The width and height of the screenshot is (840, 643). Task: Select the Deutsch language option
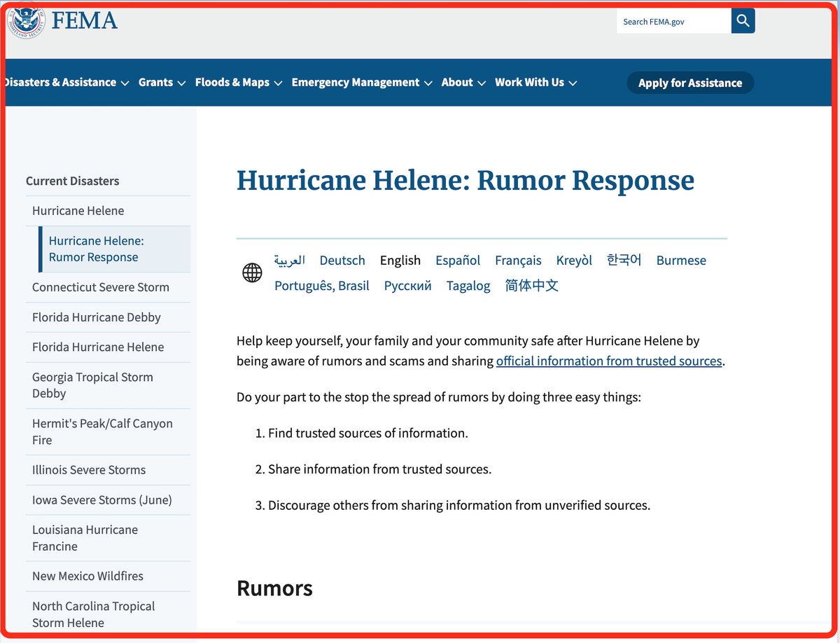[342, 260]
